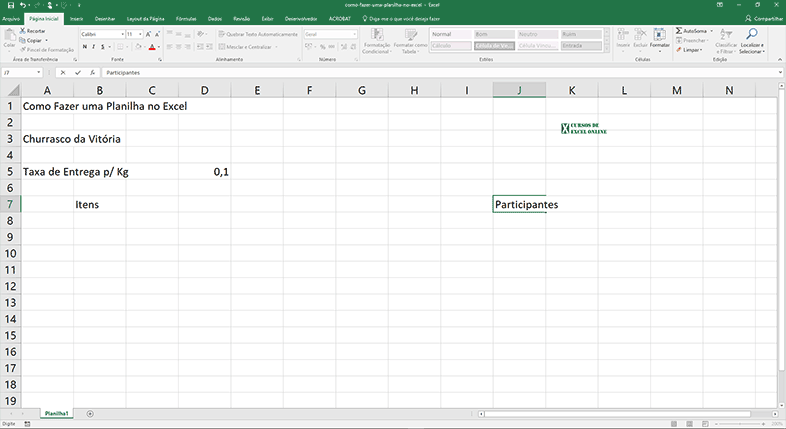The image size is (786, 429).
Task: Open the Calibri font name dropdown
Action: [122, 34]
